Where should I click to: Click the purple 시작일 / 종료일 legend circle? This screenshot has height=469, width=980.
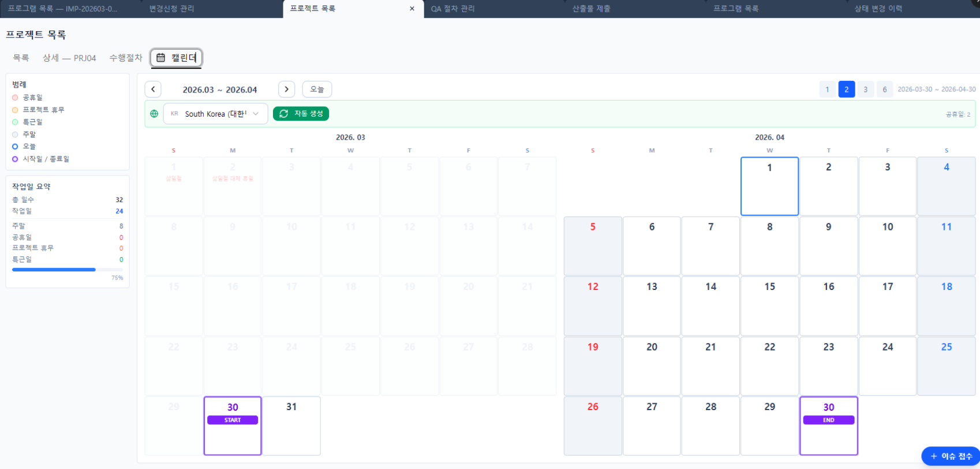coord(15,159)
